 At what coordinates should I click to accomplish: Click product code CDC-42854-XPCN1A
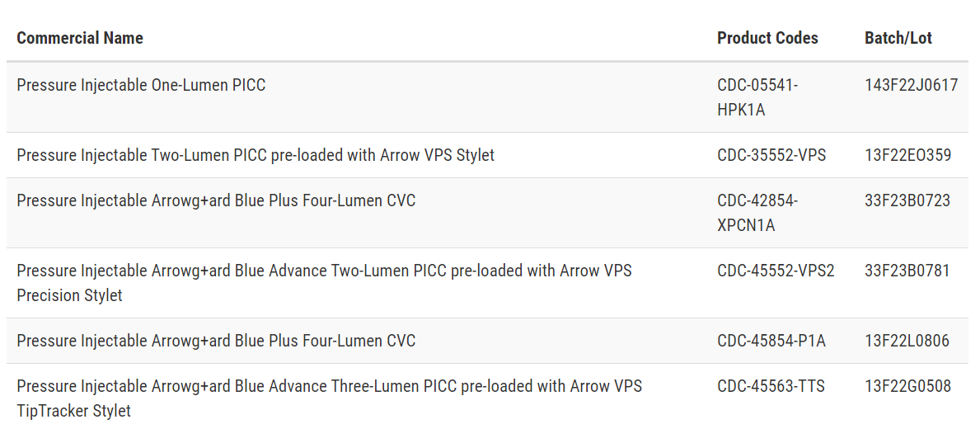[757, 213]
